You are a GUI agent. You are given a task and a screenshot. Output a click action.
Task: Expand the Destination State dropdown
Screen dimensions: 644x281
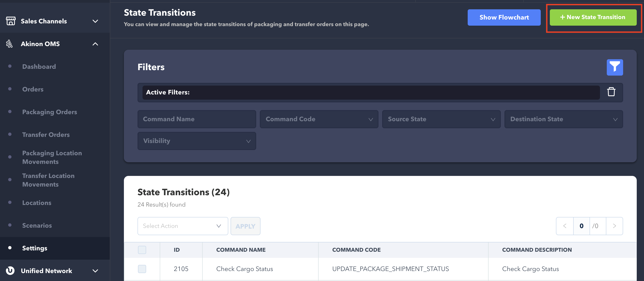tap(563, 119)
